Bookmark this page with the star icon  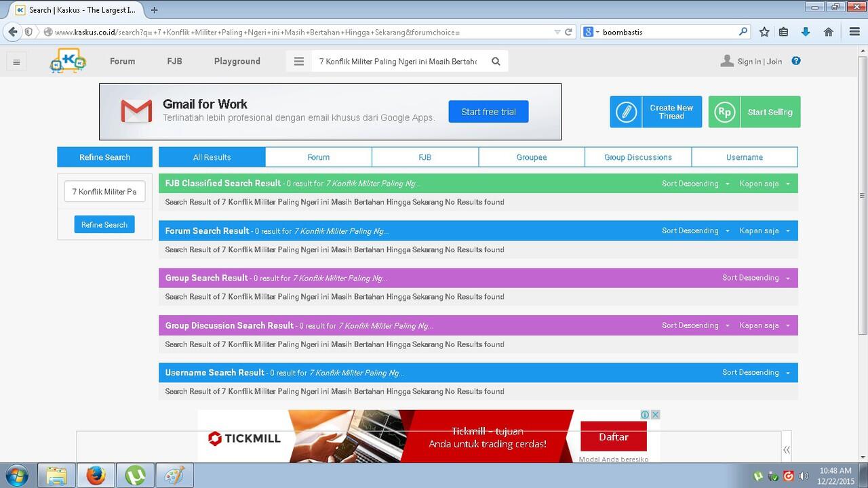click(764, 32)
